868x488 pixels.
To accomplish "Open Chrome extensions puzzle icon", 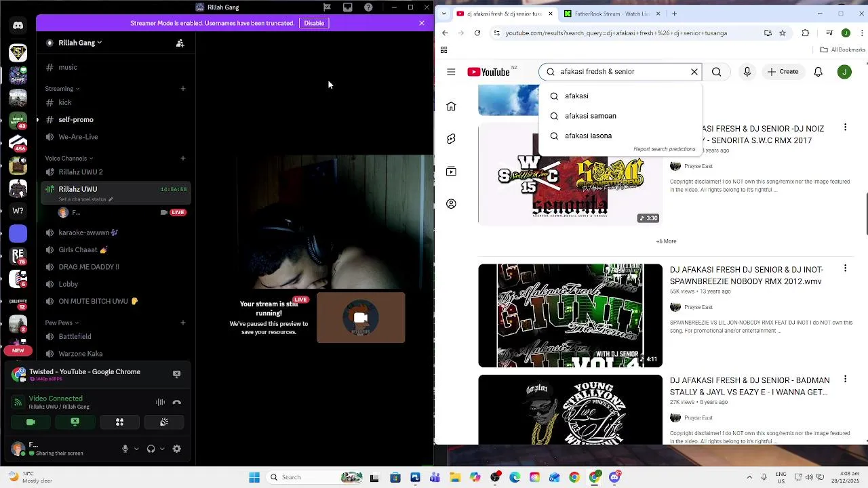I will pyautogui.click(x=805, y=33).
